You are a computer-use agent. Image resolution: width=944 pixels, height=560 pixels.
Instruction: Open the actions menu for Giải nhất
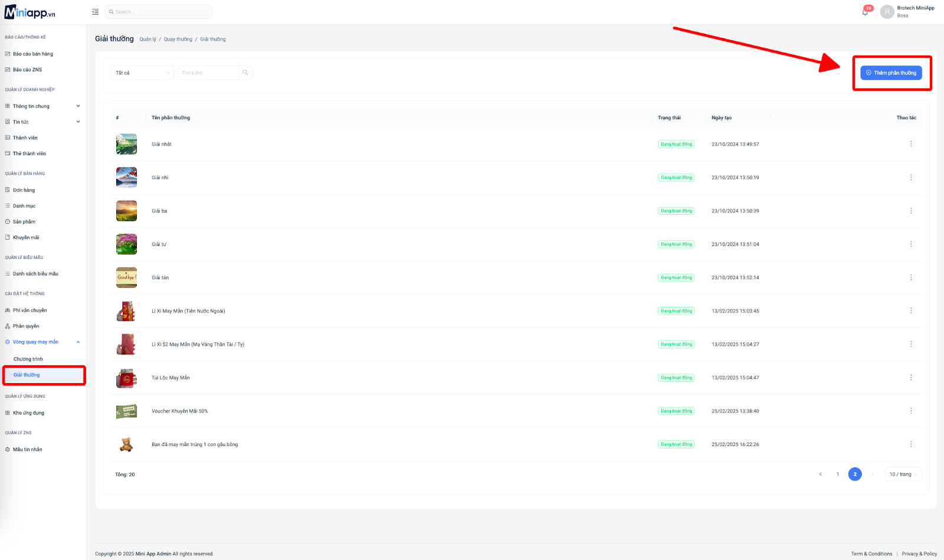[x=911, y=144]
